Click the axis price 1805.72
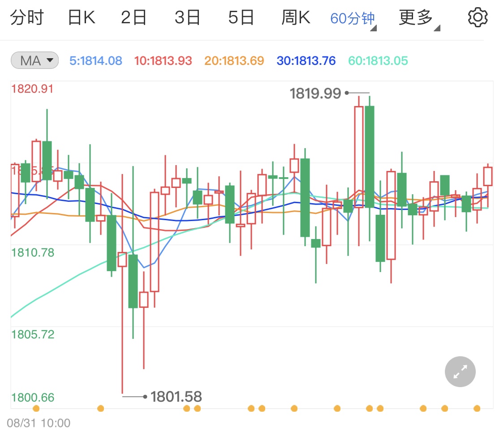The image size is (504, 435). tap(33, 334)
